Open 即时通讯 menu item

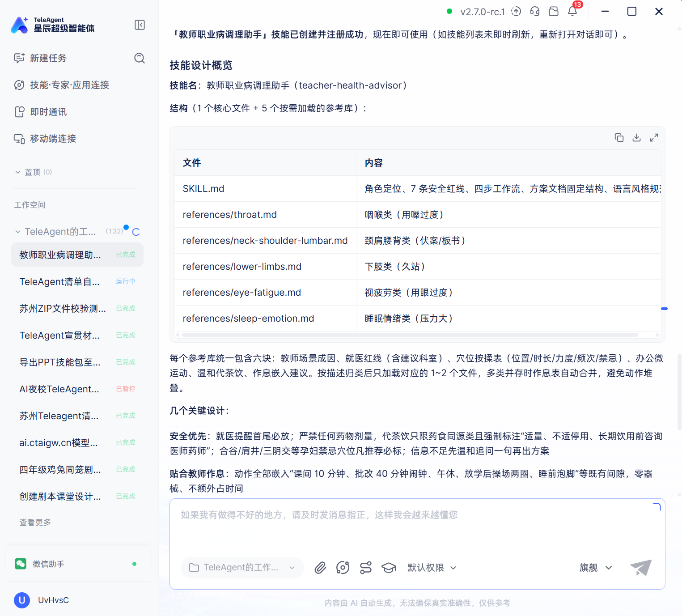pyautogui.click(x=40, y=112)
